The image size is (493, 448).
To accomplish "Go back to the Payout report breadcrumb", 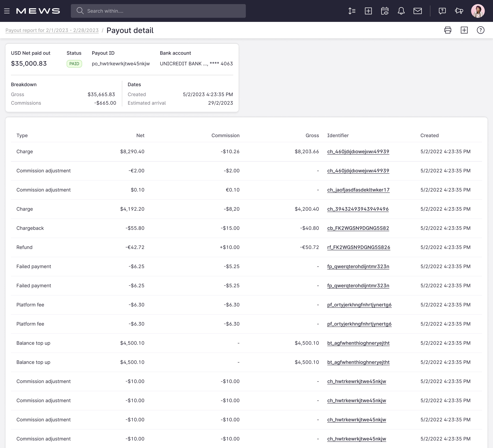I will (x=52, y=30).
